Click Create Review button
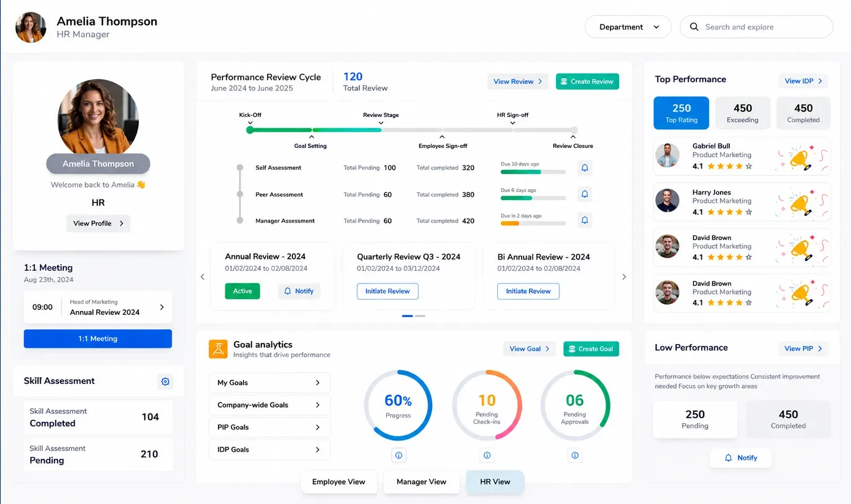This screenshot has height=504, width=851. point(588,81)
